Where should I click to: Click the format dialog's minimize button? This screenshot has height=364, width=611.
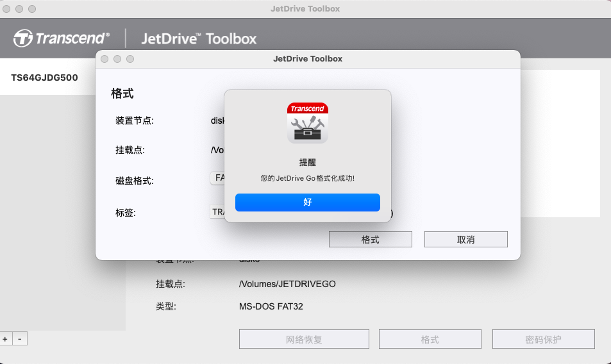[117, 59]
